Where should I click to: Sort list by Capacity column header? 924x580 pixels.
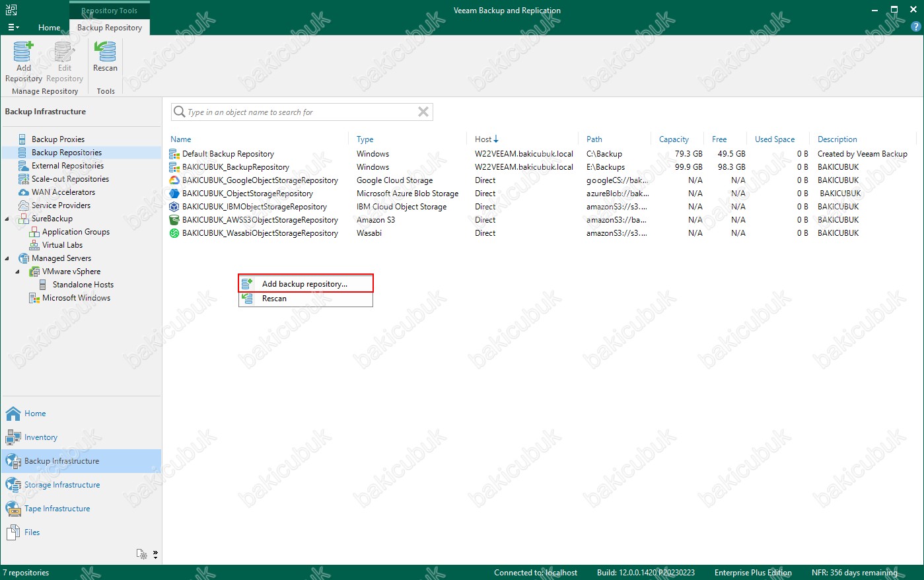coord(674,139)
